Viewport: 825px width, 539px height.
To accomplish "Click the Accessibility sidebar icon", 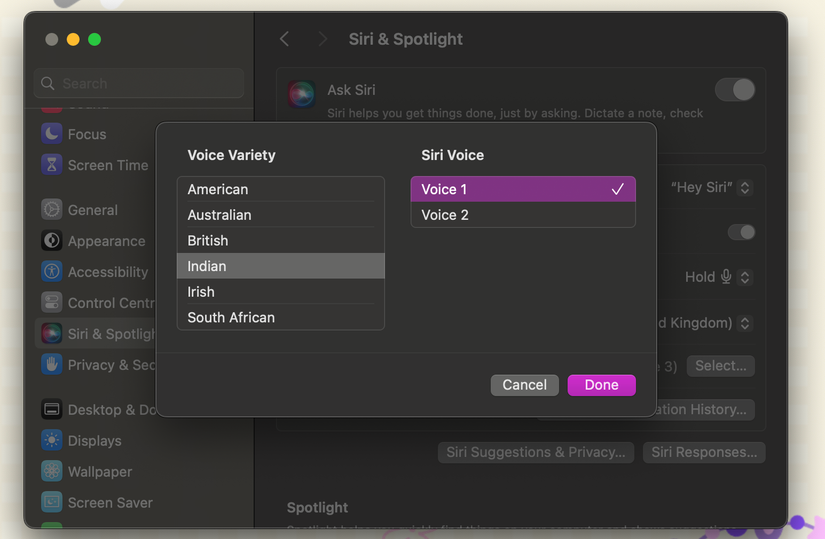I will [x=52, y=272].
